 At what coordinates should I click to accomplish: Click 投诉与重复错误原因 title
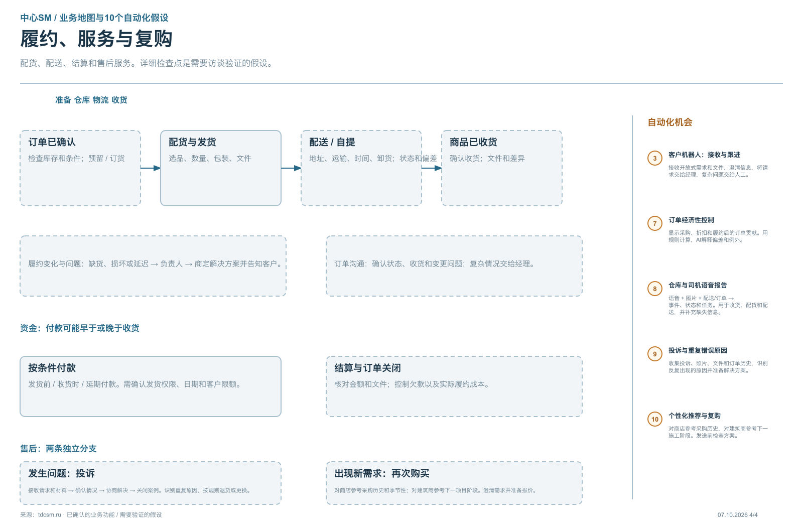(698, 350)
